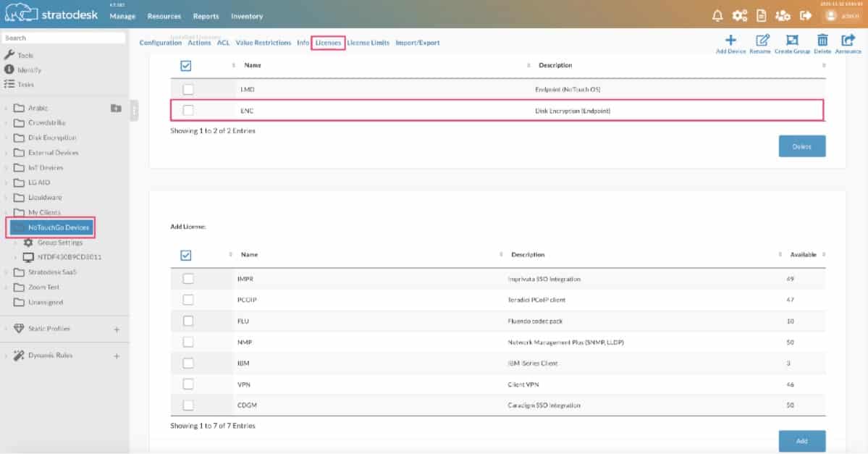The height and width of the screenshot is (454, 868).
Task: Click the sidebar Search field
Action: [64, 38]
